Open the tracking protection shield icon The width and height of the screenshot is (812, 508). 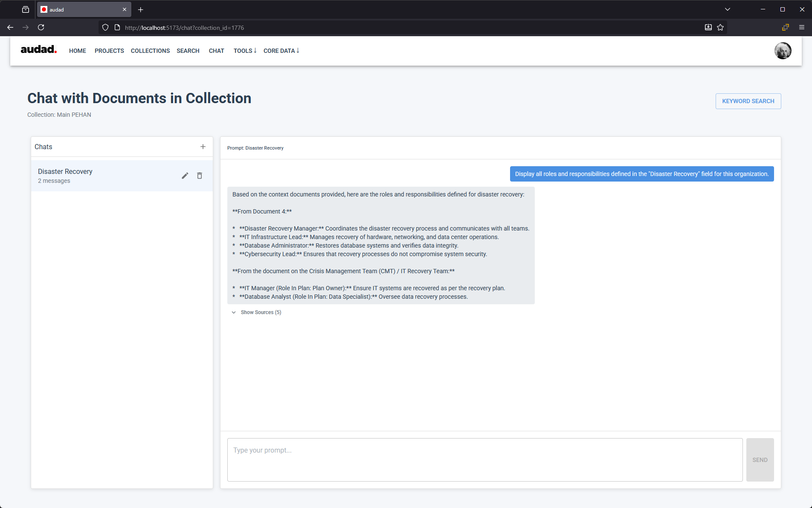coord(105,27)
